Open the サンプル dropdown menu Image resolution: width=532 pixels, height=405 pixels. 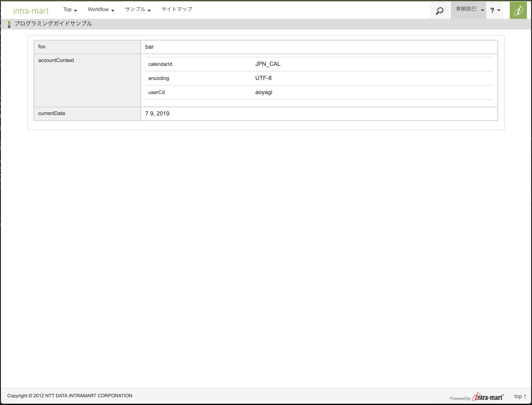138,10
